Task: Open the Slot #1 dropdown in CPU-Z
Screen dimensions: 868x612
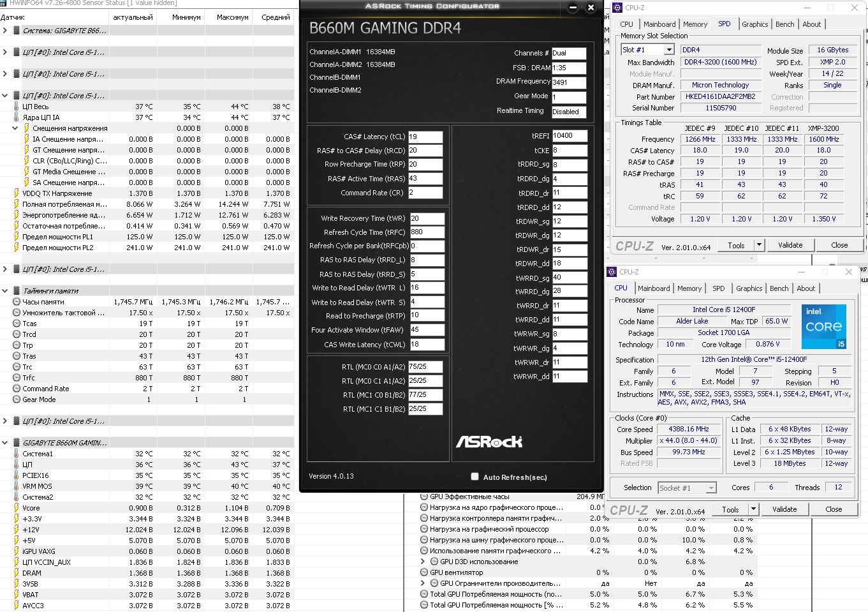Action: tap(668, 50)
